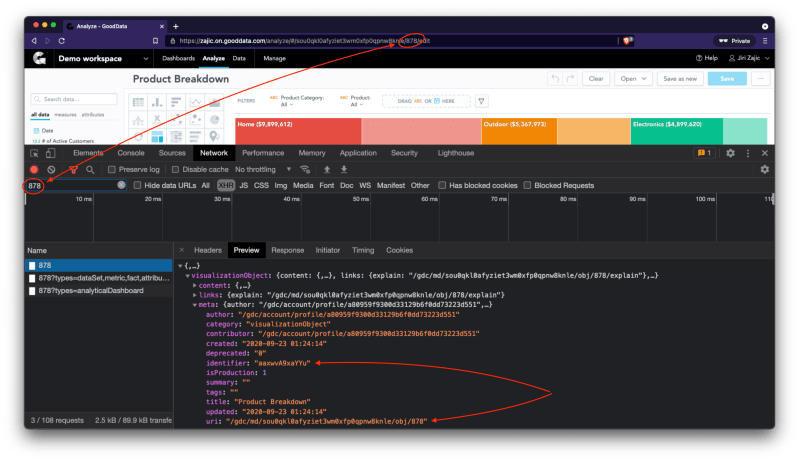The image size is (799, 461).
Task: Open the more options ellipsis button
Action: [x=760, y=78]
